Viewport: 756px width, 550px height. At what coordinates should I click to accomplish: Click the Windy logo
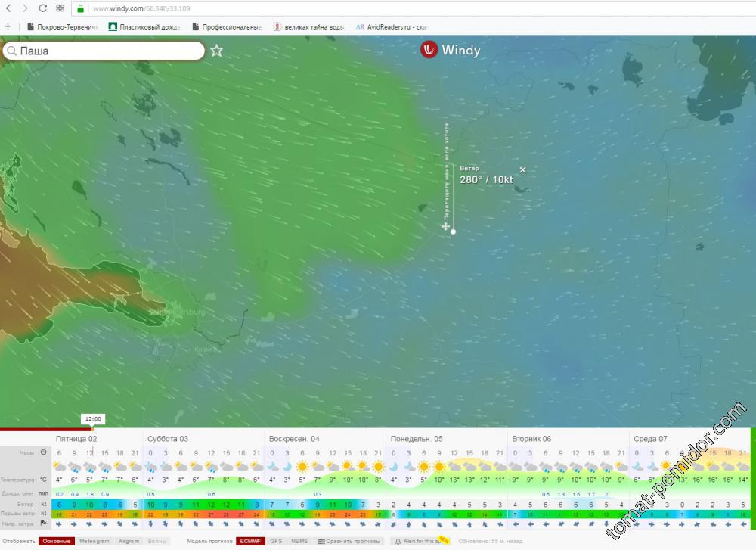pos(451,51)
